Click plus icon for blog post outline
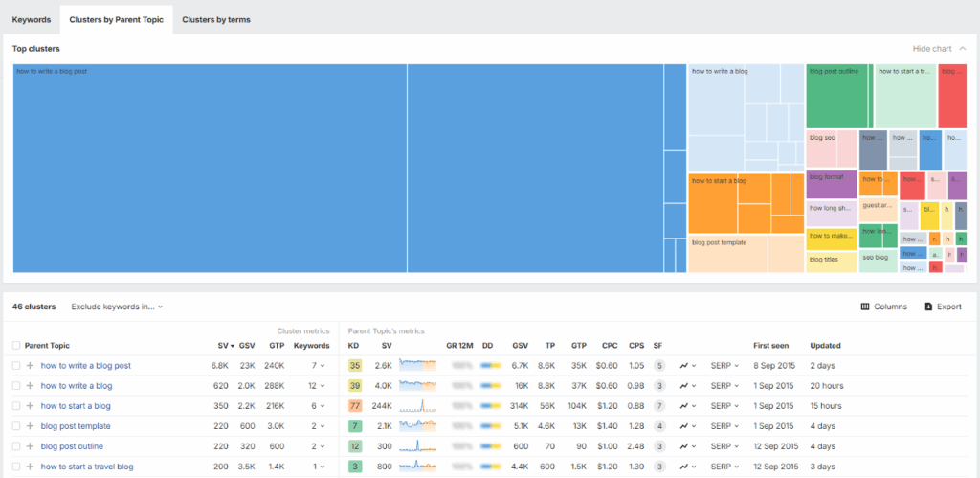The height and width of the screenshot is (478, 980). [x=30, y=446]
